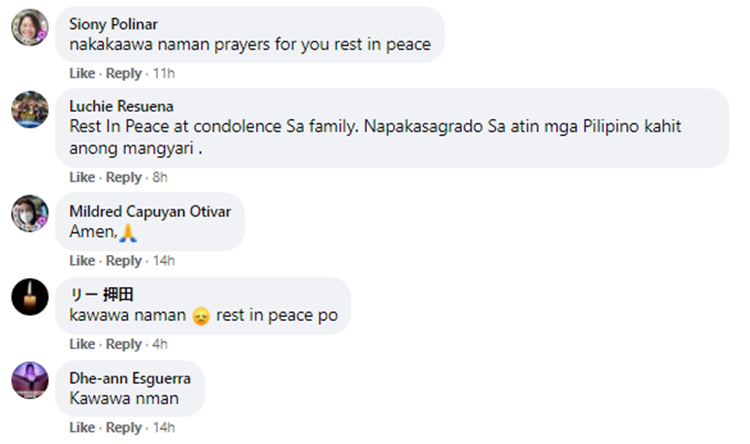Click the 11h timestamp on Siony's comment
Image resolution: width=750 pixels, height=444 pixels.
tap(164, 73)
